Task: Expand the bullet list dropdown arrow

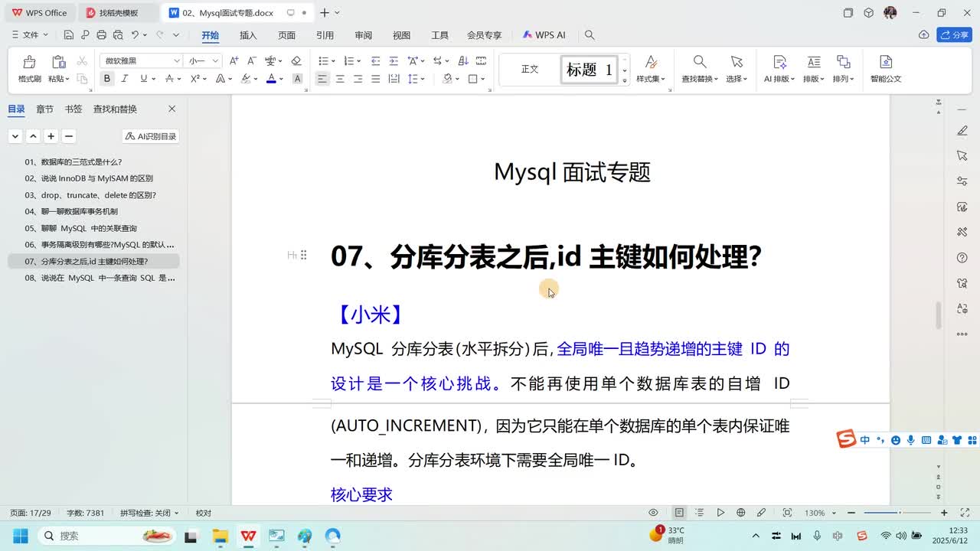Action: pyautogui.click(x=334, y=61)
